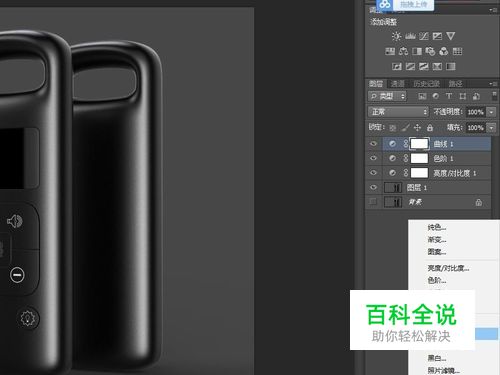
Task: Add a Levels adjustment from histogram icon
Action: pyautogui.click(x=410, y=36)
